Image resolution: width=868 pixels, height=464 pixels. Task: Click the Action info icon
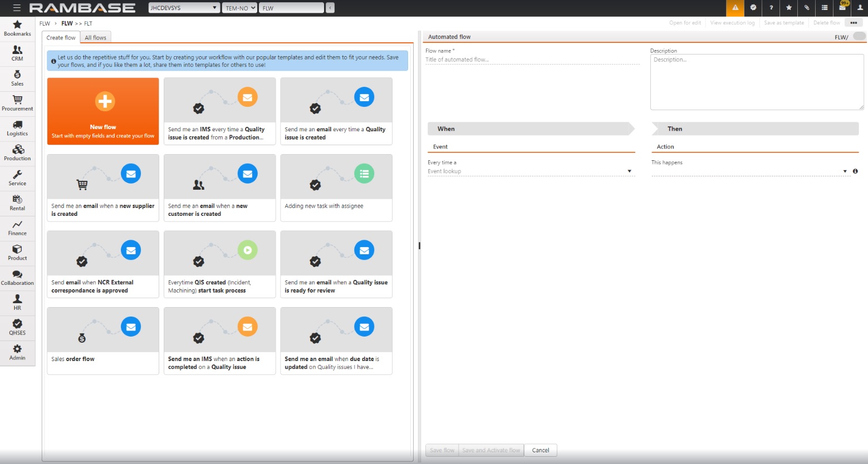(855, 171)
